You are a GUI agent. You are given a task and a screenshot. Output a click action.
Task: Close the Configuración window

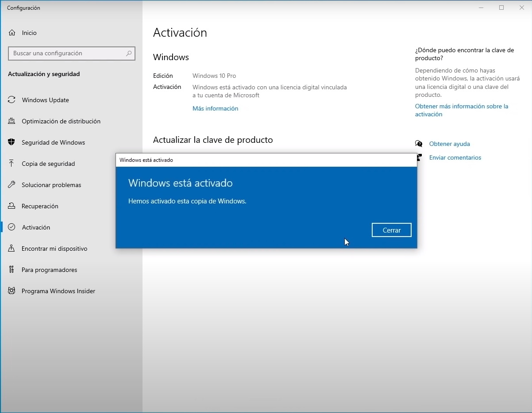point(522,8)
